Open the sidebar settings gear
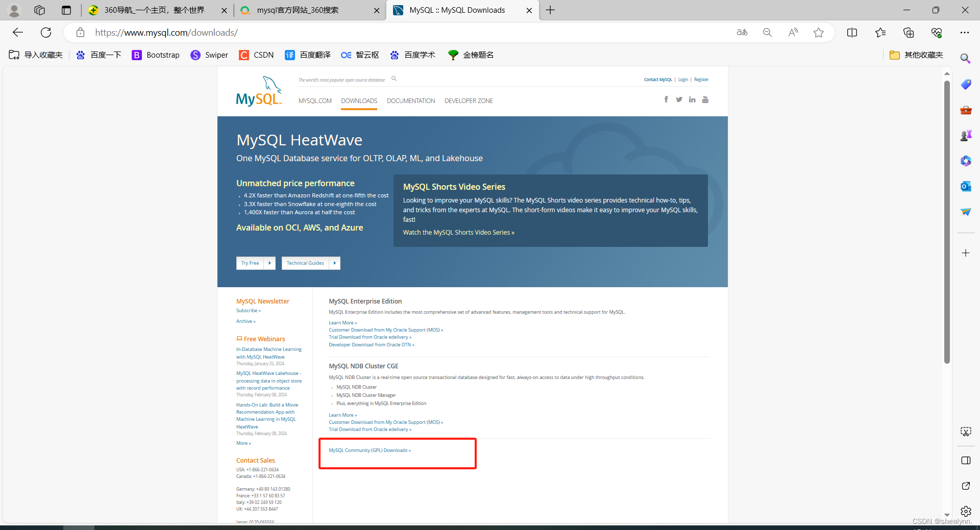The height and width of the screenshot is (530, 980). [x=966, y=511]
